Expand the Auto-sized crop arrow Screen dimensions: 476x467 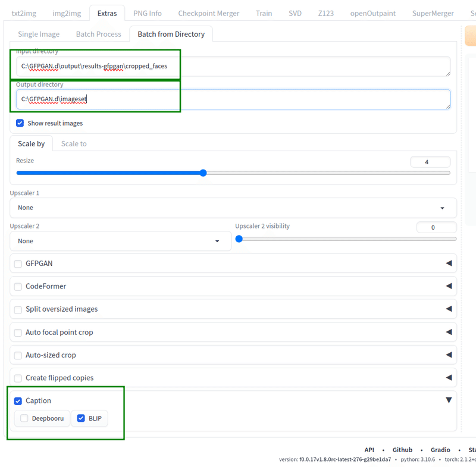449,355
